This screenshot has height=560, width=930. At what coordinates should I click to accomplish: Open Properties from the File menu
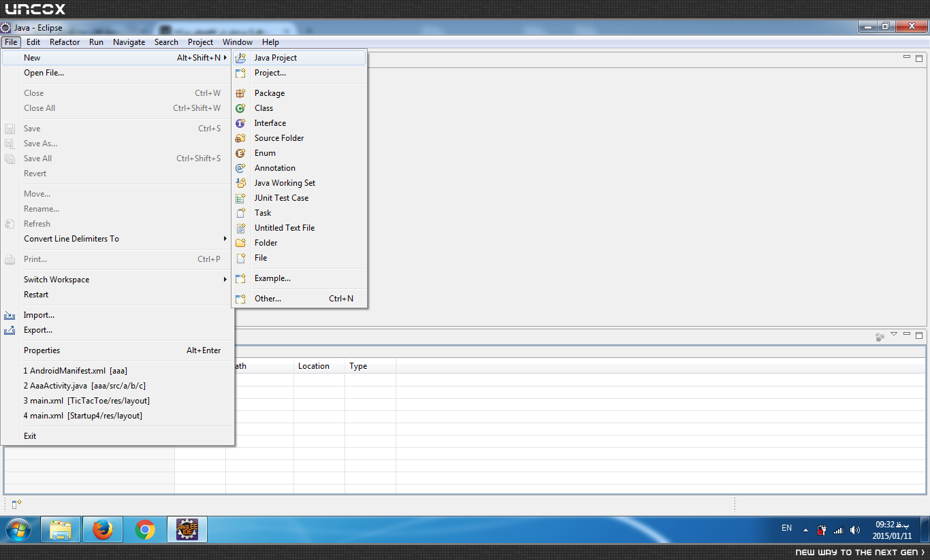click(118, 350)
